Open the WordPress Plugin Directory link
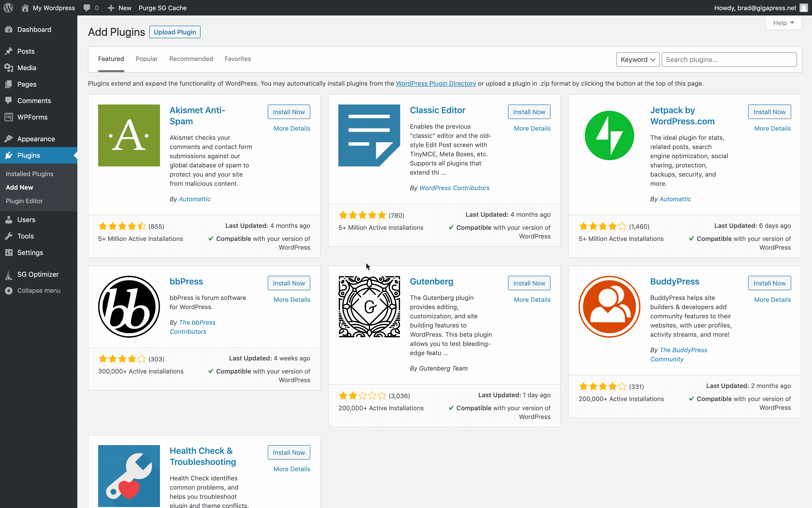The image size is (812, 508). point(436,83)
